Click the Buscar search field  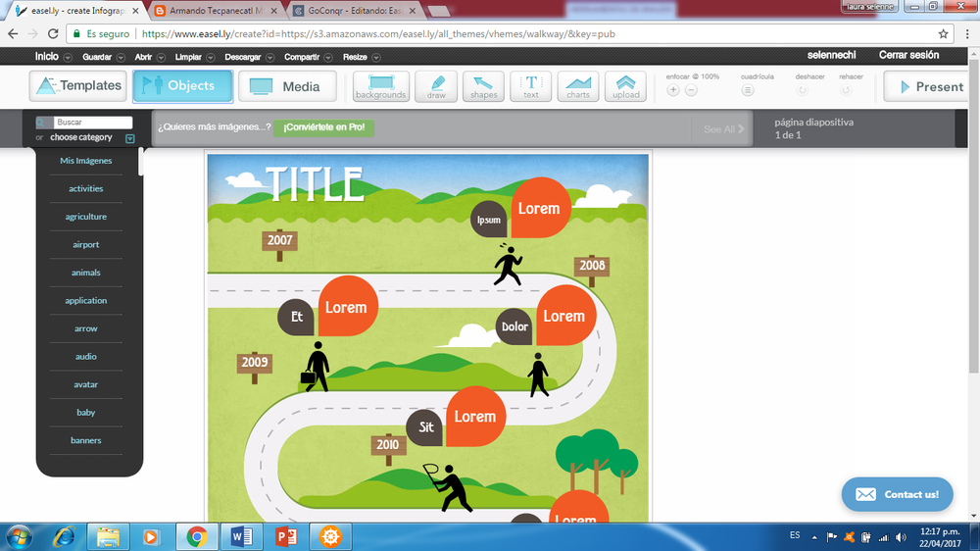coord(92,123)
